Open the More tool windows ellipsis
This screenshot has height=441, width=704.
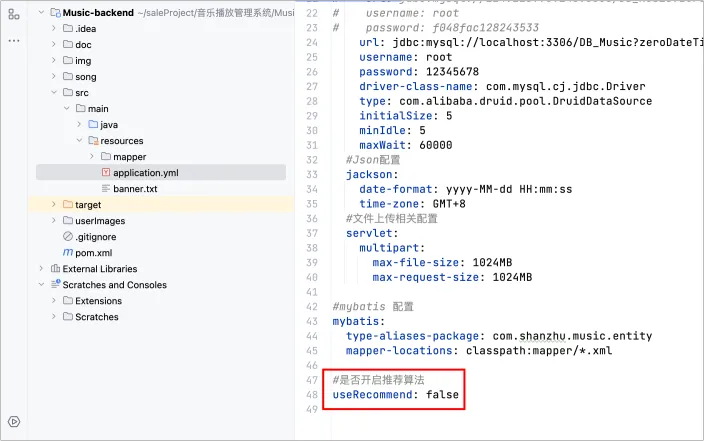tap(13, 41)
